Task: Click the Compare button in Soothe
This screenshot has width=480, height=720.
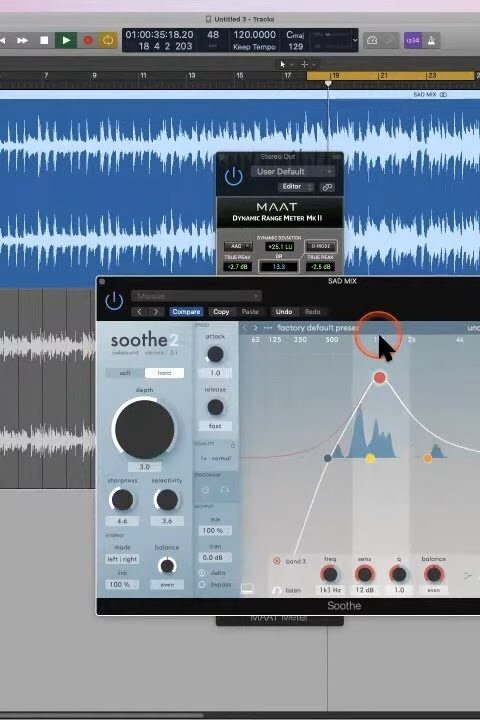Action: tap(186, 312)
